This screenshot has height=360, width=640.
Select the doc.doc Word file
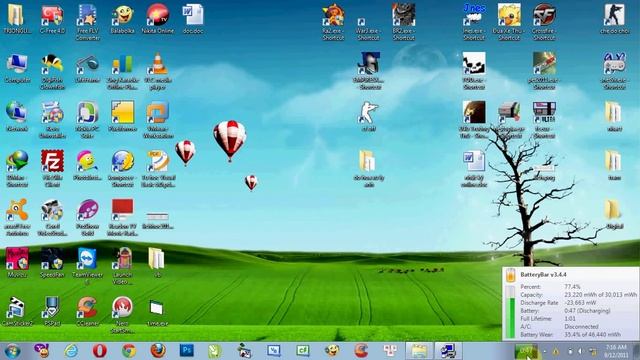point(193,18)
